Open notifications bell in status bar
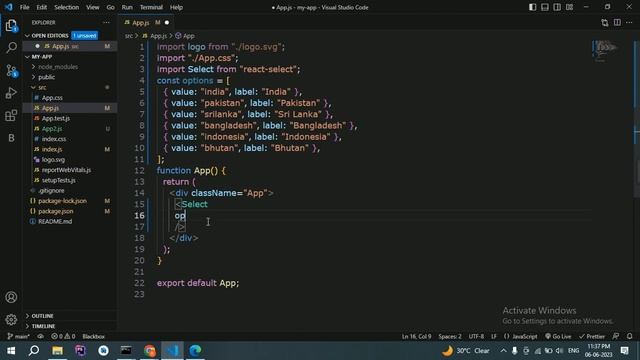This screenshot has width=640, height=360. (629, 336)
